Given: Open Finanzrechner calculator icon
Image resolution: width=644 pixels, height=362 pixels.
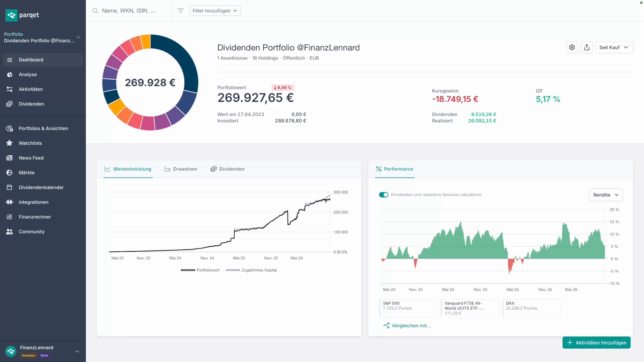Looking at the screenshot, I should [x=10, y=217].
